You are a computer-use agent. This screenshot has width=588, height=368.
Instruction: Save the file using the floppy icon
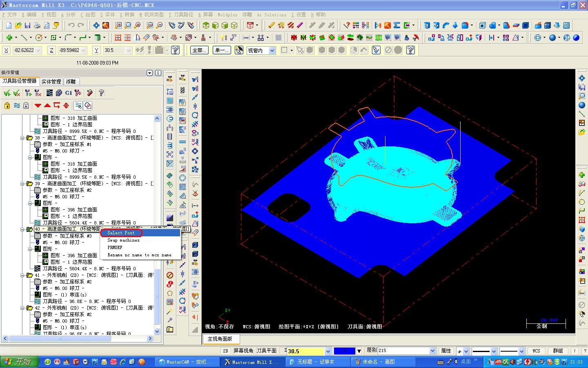point(27,25)
